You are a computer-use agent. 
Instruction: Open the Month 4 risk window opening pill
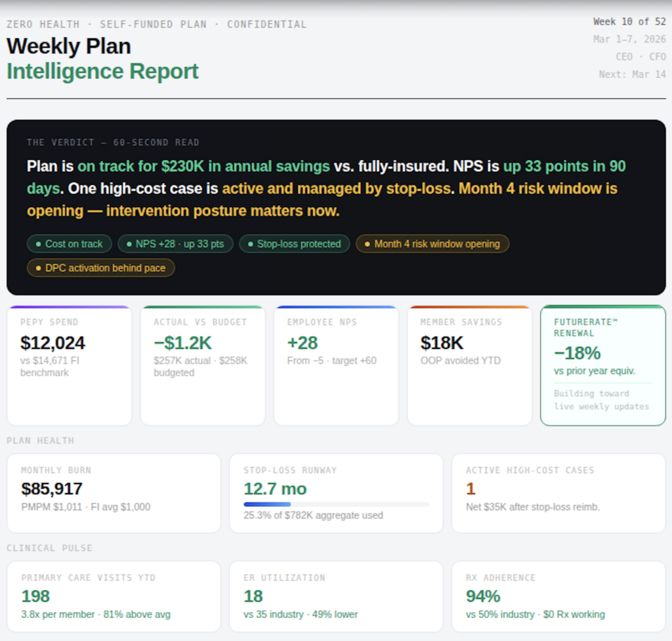pos(432,244)
